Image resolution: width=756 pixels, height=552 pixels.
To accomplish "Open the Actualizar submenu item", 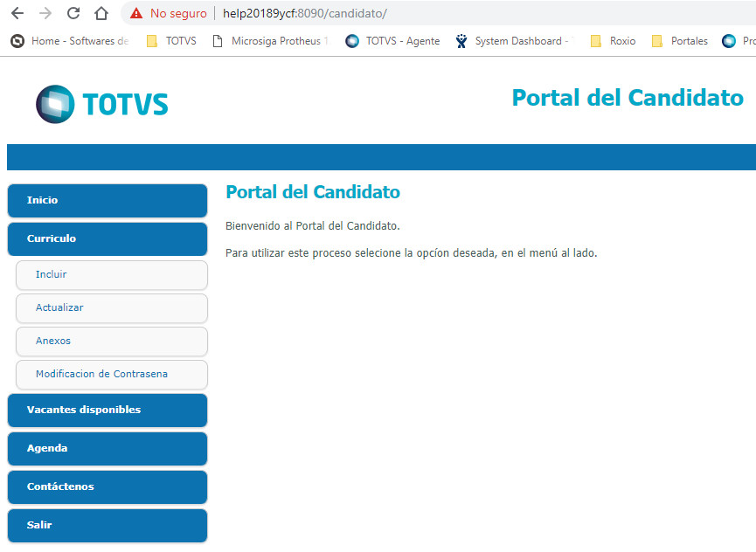I will coord(112,308).
